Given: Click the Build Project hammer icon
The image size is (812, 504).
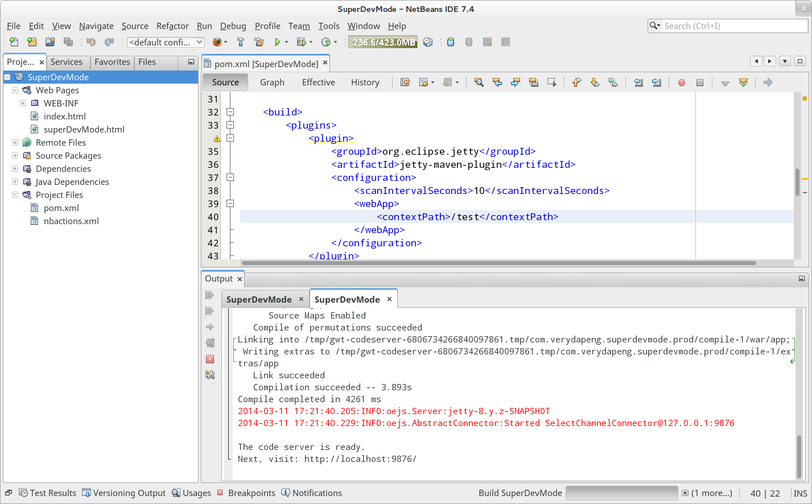Looking at the screenshot, I should (241, 42).
